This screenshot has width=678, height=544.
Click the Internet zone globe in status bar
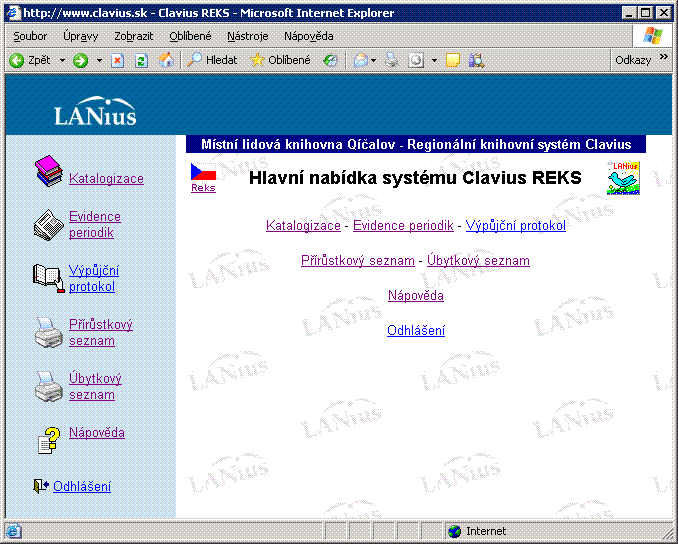(454, 531)
